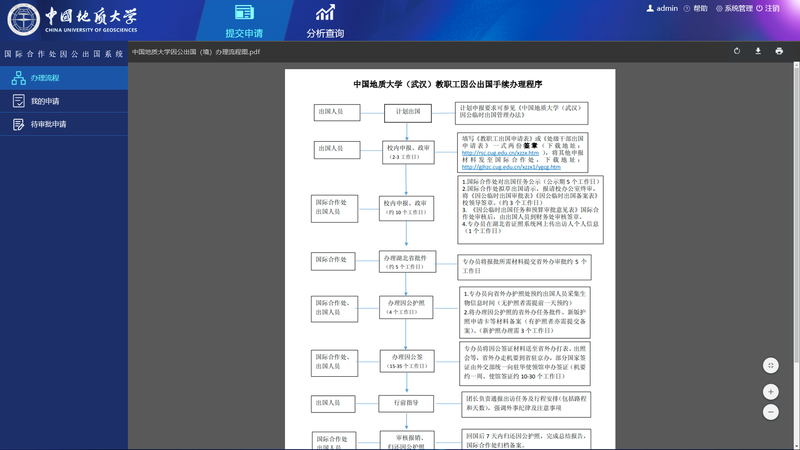The height and width of the screenshot is (450, 800).
Task: Print the PDF document
Action: [779, 51]
